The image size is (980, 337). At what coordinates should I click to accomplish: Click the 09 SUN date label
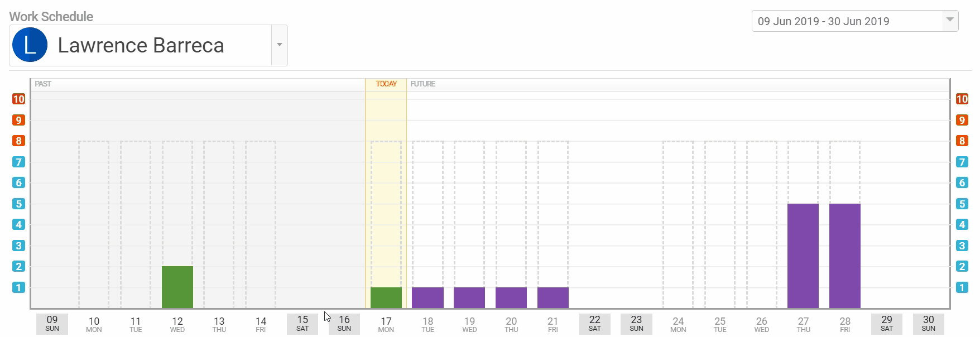[x=52, y=324]
